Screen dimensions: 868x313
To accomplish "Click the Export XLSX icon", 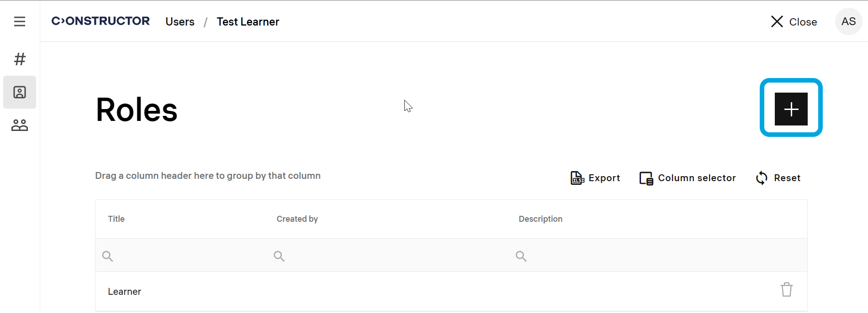I will click(x=577, y=178).
